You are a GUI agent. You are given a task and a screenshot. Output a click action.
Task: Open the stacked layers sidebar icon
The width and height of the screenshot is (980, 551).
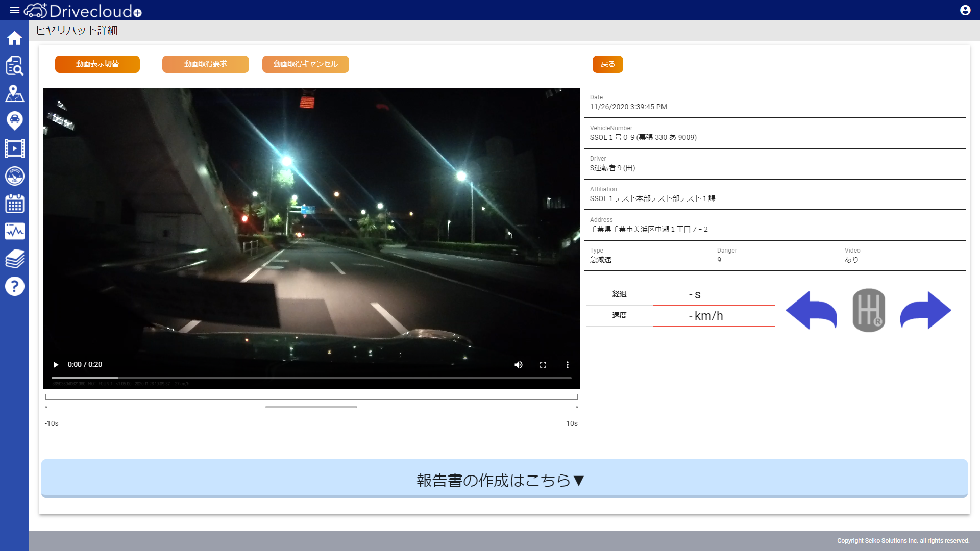point(14,259)
